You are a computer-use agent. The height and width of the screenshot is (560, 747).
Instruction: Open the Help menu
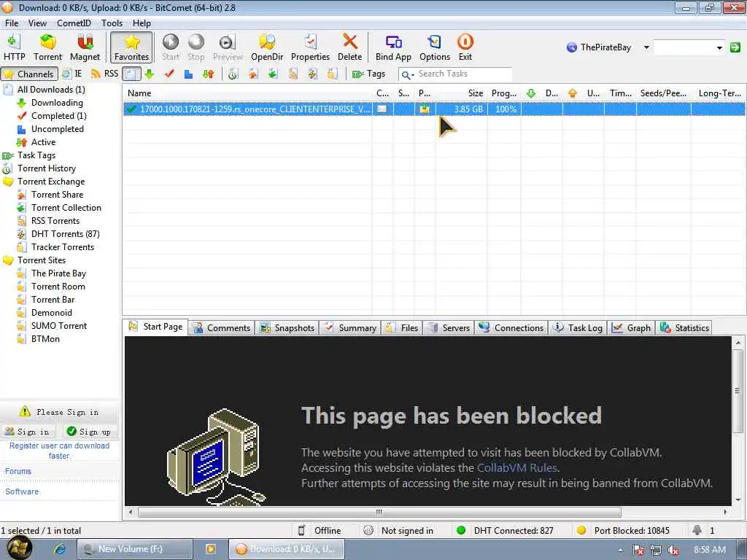coord(142,23)
